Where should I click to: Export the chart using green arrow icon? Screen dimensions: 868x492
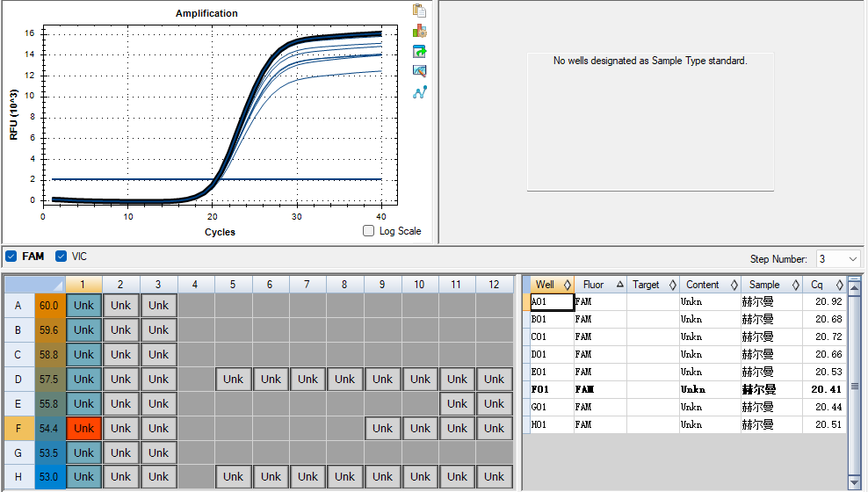[x=420, y=52]
